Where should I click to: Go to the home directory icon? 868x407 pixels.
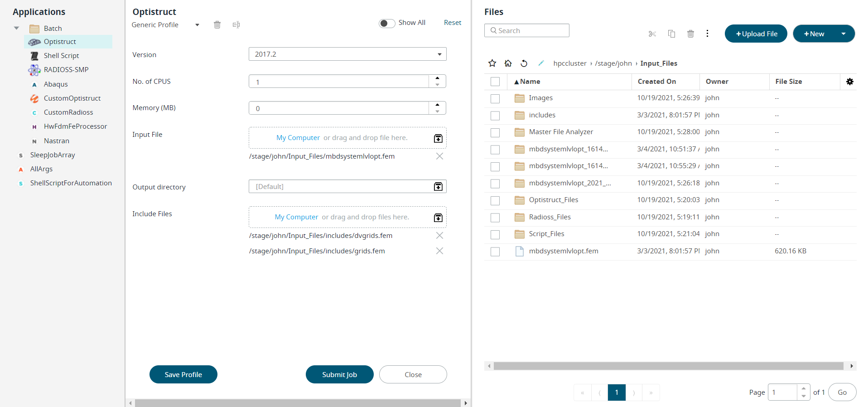(x=508, y=63)
